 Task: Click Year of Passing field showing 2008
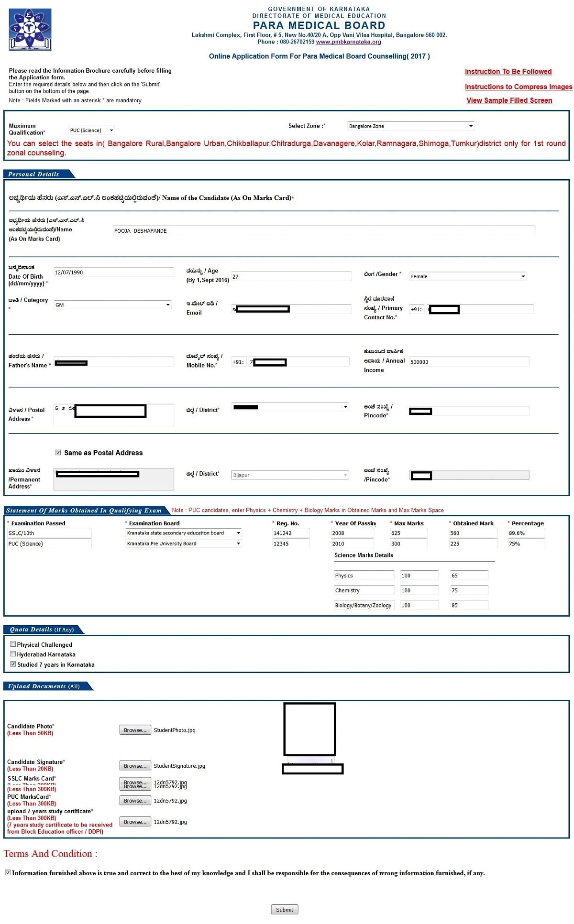353,533
